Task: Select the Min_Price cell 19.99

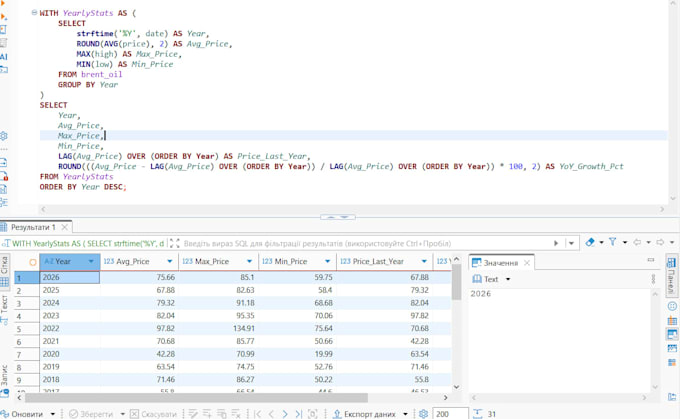Action: coord(297,354)
